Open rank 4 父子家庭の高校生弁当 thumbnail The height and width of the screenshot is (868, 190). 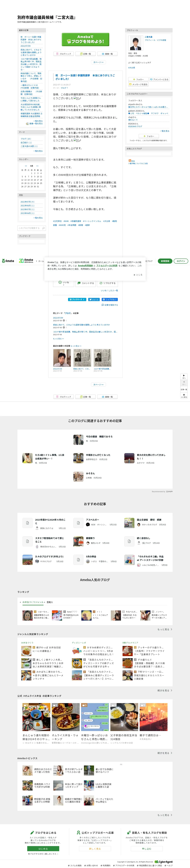124,717
